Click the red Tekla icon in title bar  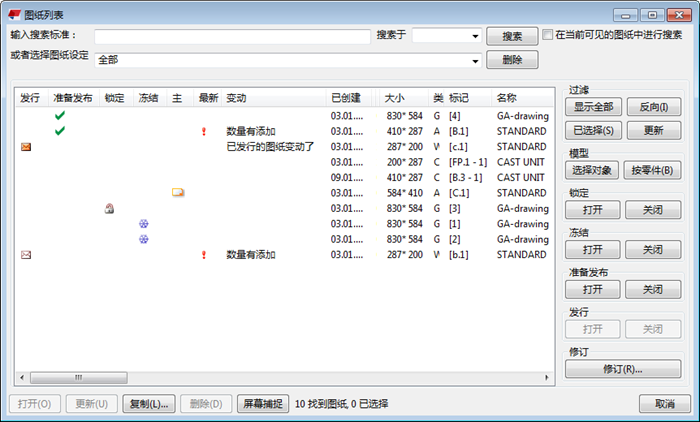point(14,15)
